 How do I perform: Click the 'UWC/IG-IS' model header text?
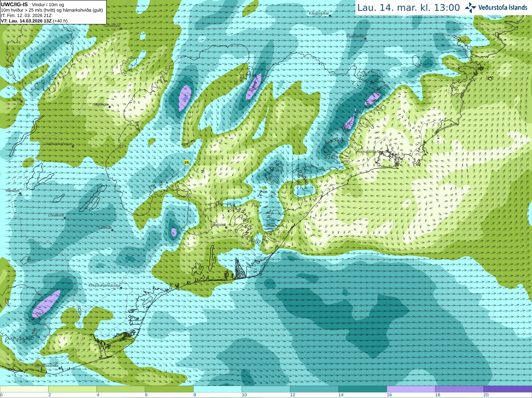tap(14, 5)
